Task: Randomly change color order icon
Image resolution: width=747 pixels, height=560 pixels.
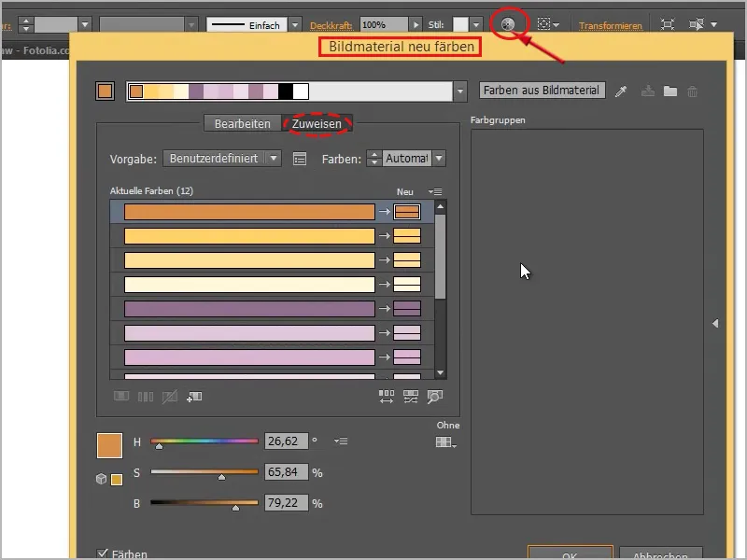Action: [x=387, y=396]
